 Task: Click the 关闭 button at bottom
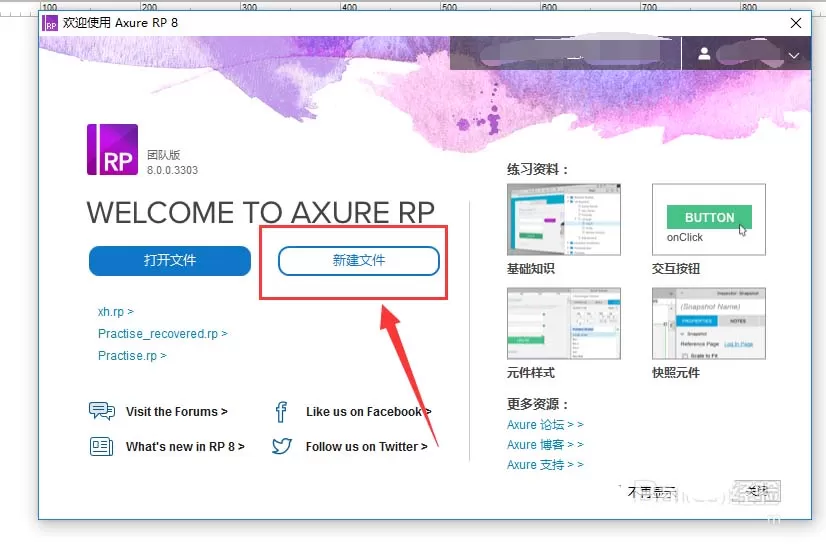pyautogui.click(x=756, y=491)
